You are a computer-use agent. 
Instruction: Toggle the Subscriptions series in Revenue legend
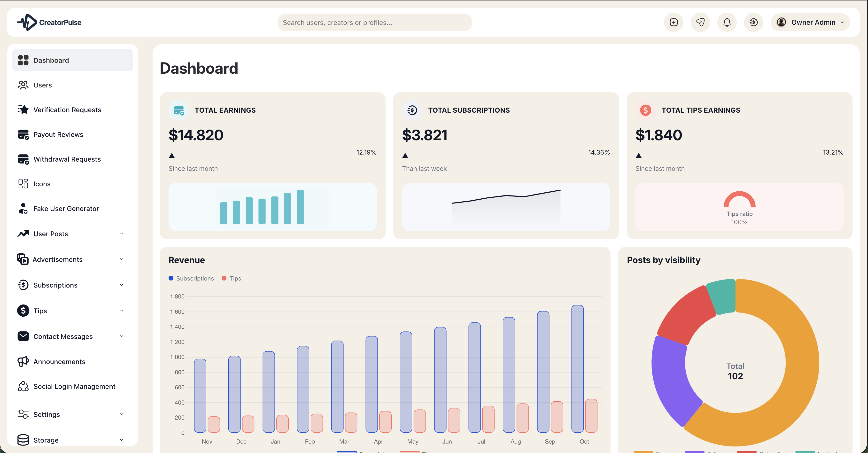[x=191, y=278]
